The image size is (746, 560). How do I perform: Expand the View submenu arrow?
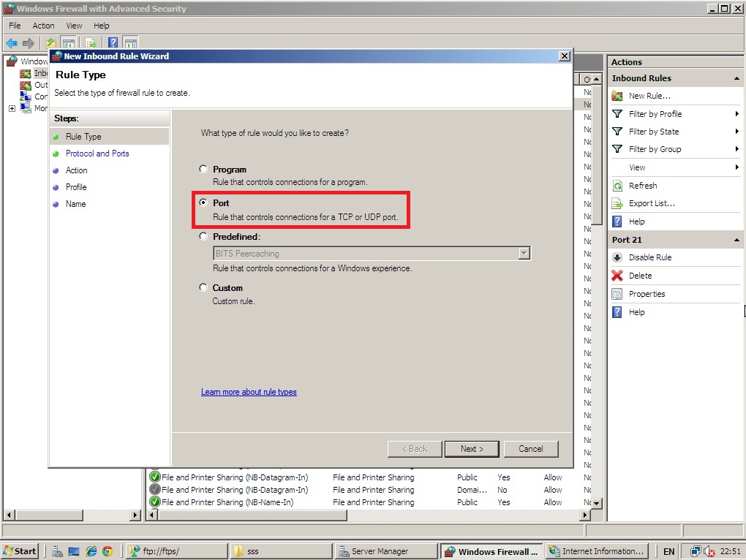point(736,167)
